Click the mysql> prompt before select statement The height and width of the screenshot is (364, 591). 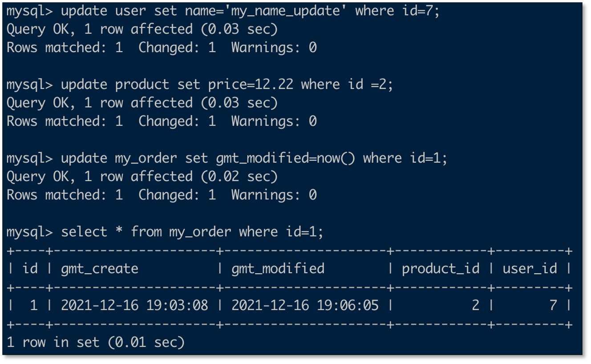click(29, 232)
